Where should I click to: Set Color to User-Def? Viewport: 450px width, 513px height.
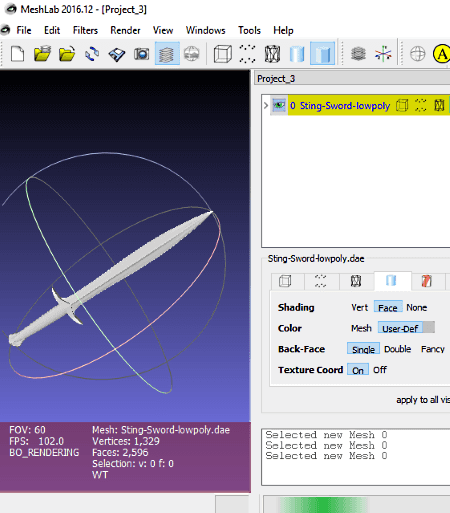[x=400, y=328]
